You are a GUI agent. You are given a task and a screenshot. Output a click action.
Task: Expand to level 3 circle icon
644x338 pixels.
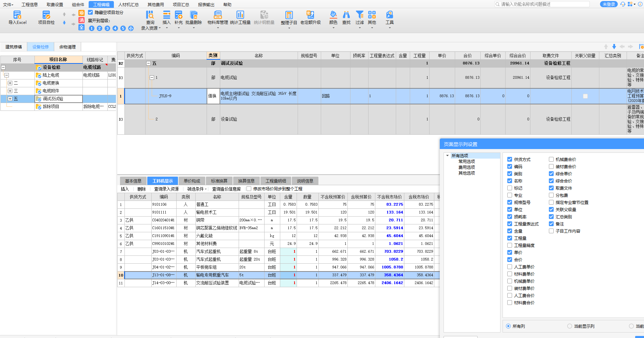[107, 28]
